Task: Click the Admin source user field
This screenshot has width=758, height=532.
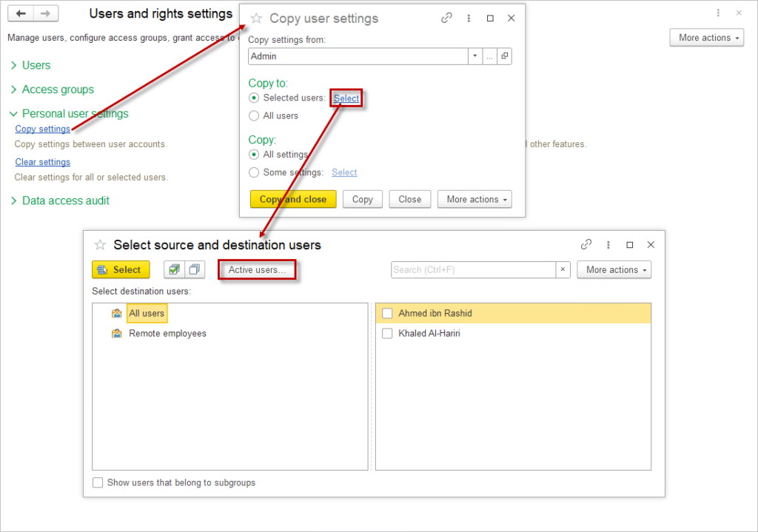Action: (358, 56)
